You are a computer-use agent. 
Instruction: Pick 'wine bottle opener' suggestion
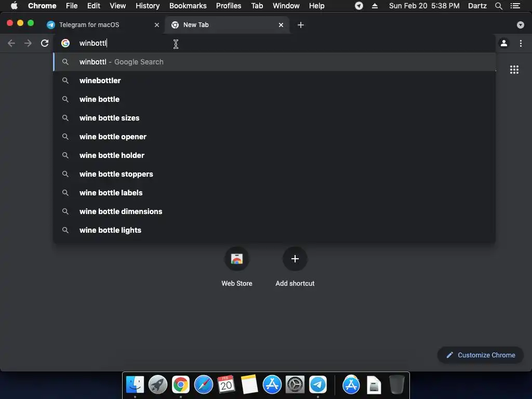[274, 137]
